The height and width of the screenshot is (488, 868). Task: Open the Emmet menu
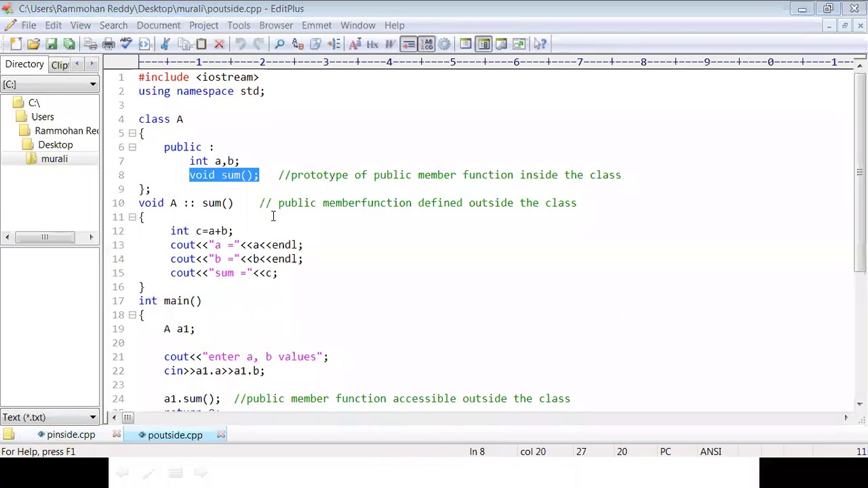click(x=317, y=25)
